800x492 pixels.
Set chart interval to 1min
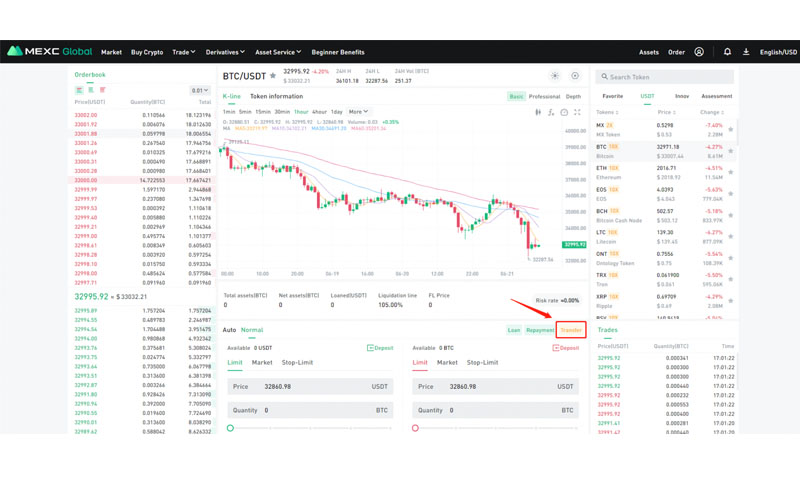[229, 112]
